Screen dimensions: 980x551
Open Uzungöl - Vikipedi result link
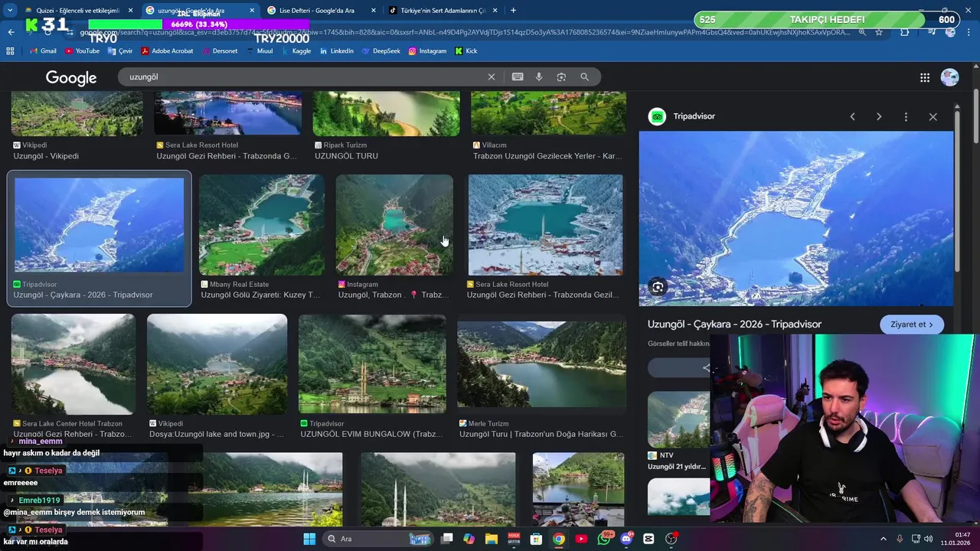pos(46,156)
